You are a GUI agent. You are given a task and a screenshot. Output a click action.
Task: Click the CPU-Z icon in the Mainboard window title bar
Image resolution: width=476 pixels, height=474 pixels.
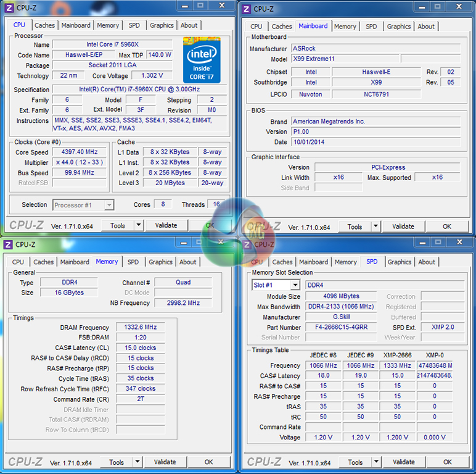(x=246, y=9)
